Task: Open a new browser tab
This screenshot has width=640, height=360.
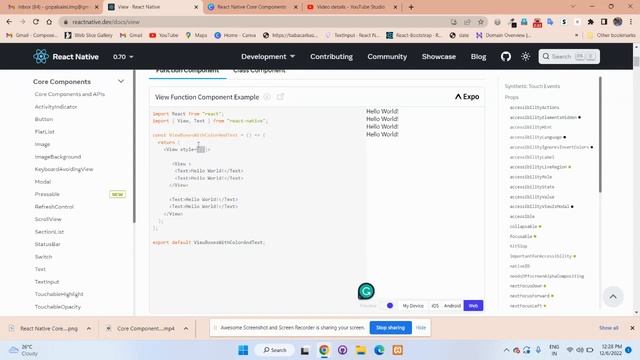Action: pos(411,7)
